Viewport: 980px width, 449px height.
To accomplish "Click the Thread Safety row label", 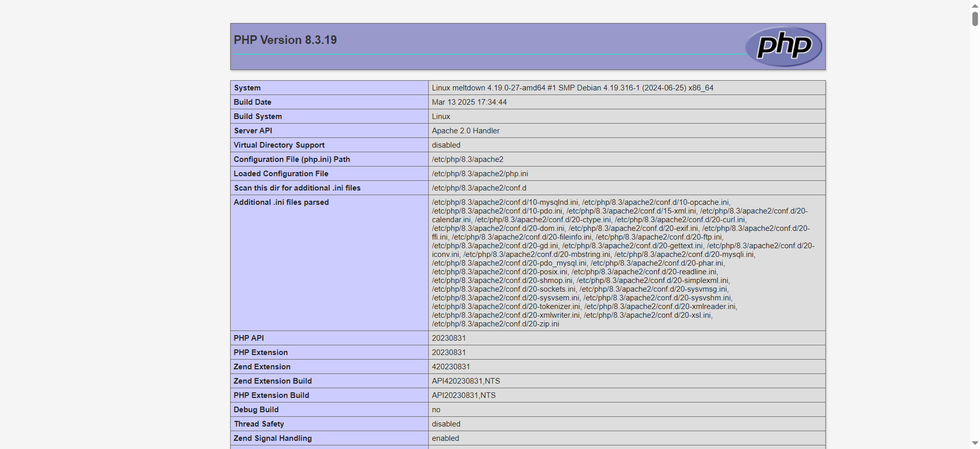I will point(259,424).
